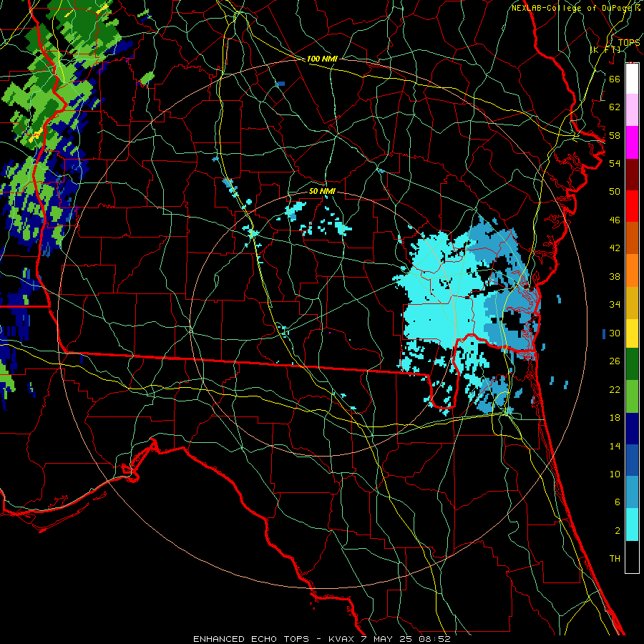
Task: Click the '34' legend value
Action: [615, 304]
